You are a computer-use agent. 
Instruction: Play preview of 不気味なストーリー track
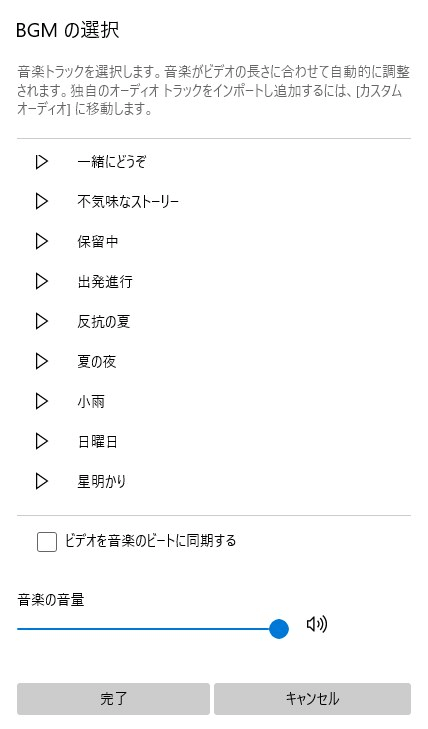tap(42, 201)
